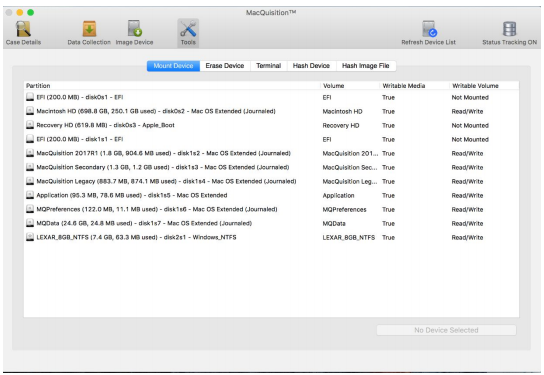Image resolution: width=544 pixels, height=375 pixels.
Task: Select the Recovery HD disk0s3 partition
Action: [x=105, y=125]
